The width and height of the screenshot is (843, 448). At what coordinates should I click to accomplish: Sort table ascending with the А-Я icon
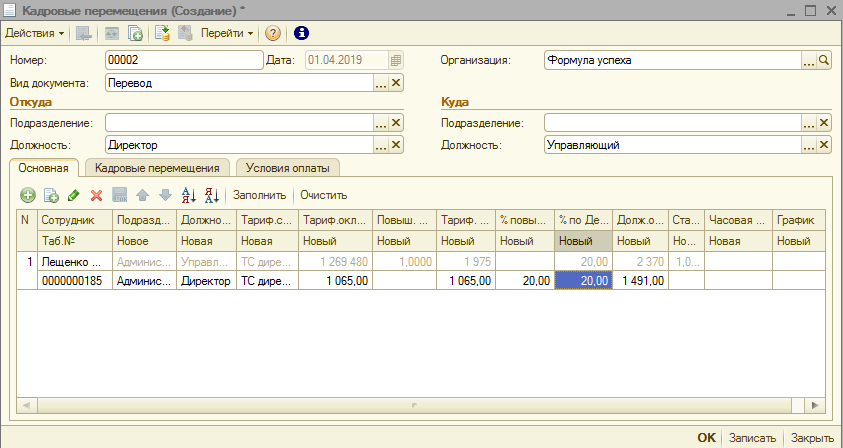tap(188, 195)
